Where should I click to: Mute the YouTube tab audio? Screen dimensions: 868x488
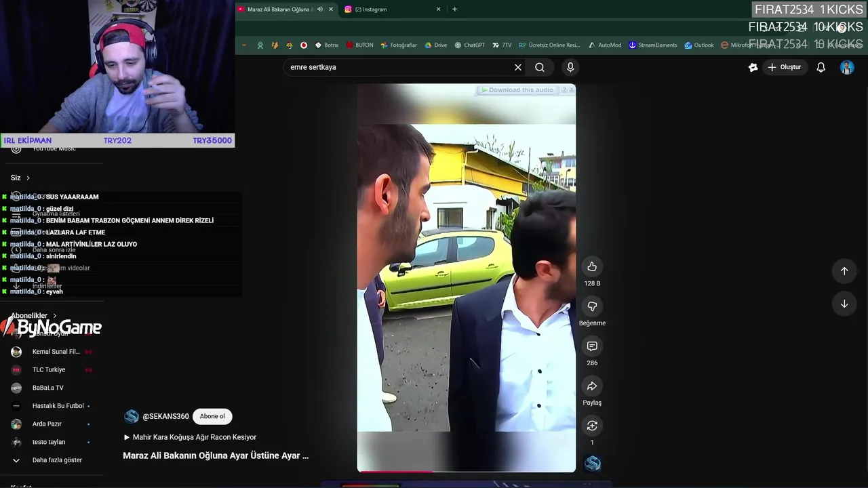point(320,9)
